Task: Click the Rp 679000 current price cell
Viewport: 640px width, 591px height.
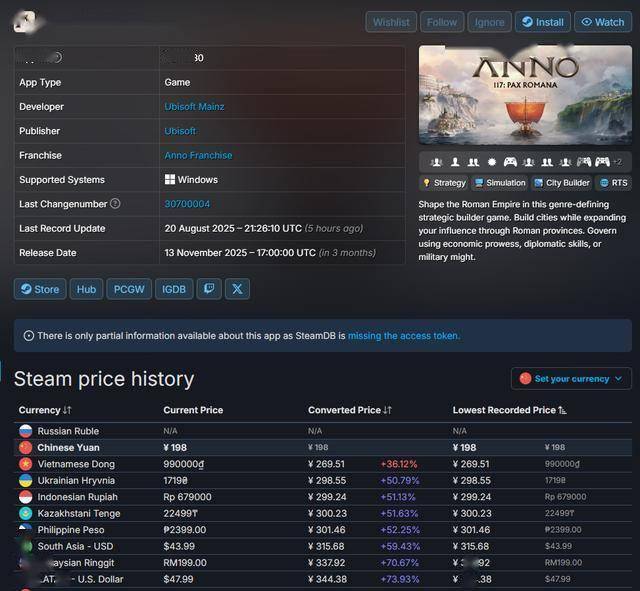Action: 187,497
